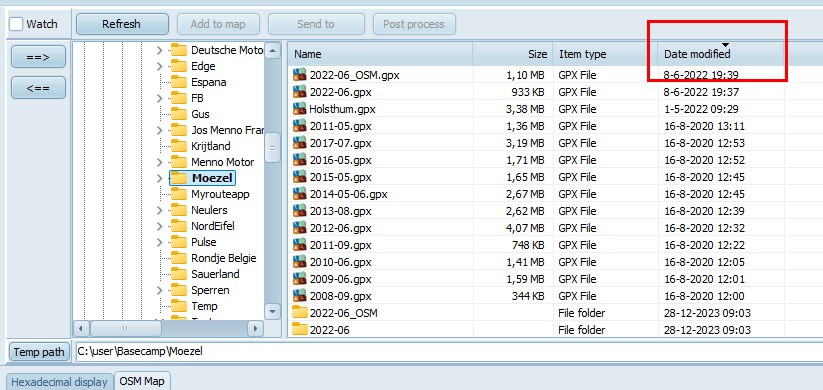823x390 pixels.
Task: Click the tree's horizontal scroll right arrow
Action: [x=255, y=329]
